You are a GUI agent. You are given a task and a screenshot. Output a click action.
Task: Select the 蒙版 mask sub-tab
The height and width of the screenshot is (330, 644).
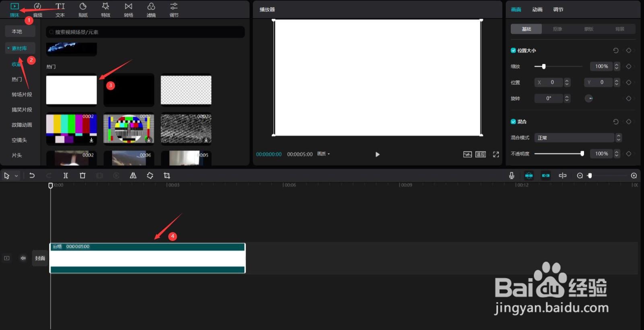[589, 29]
